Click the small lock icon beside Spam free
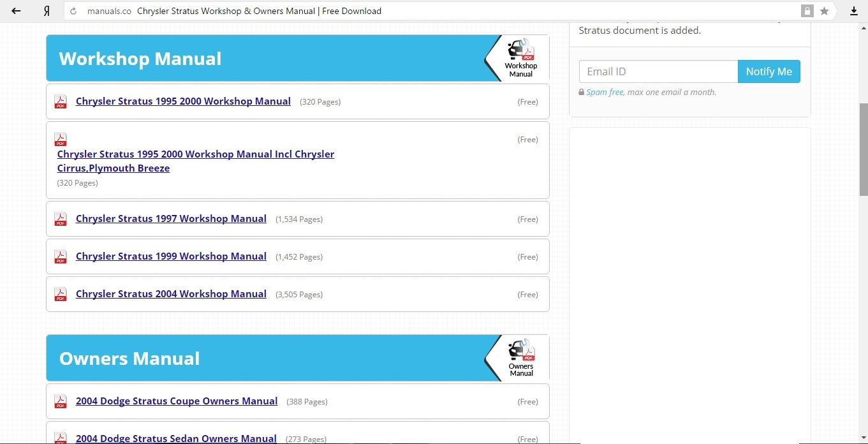The width and height of the screenshot is (868, 444). click(582, 92)
